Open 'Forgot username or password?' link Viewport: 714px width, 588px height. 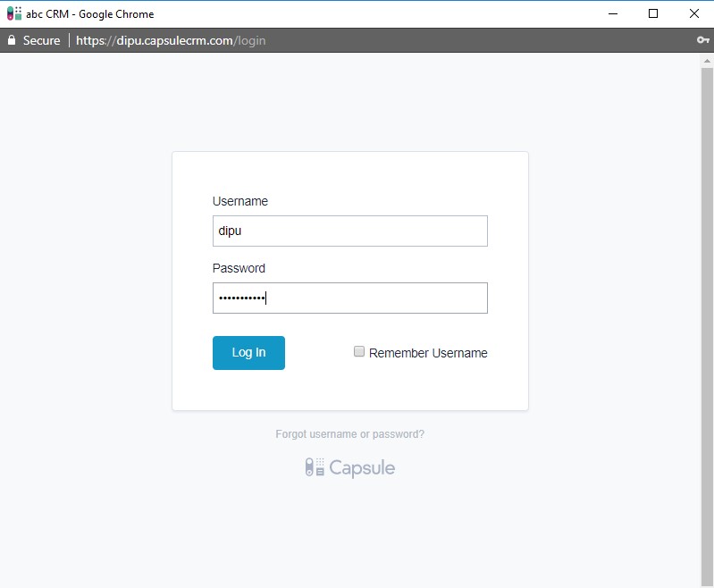click(349, 434)
